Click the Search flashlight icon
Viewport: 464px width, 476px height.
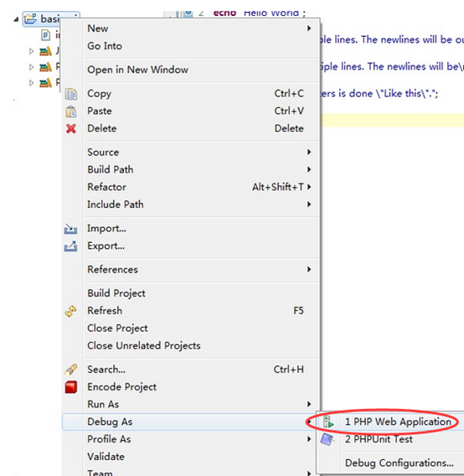(70, 370)
